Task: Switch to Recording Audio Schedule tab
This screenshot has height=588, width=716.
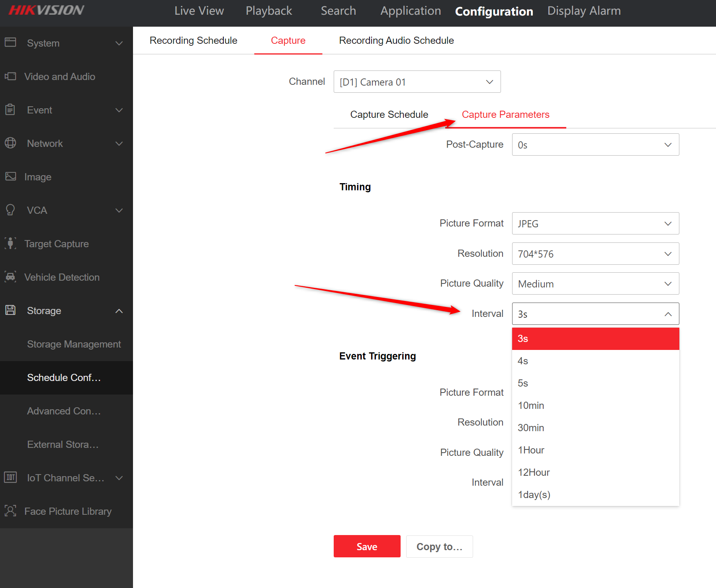Action: point(396,40)
